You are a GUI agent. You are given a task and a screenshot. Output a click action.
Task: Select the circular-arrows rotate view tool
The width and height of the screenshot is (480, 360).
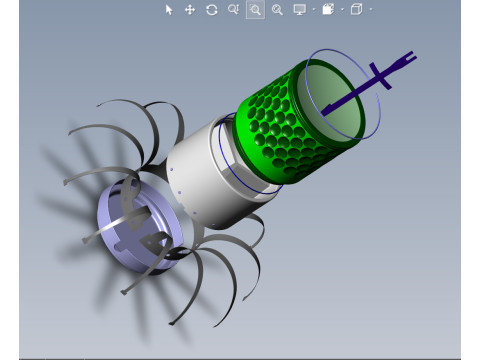[212, 10]
